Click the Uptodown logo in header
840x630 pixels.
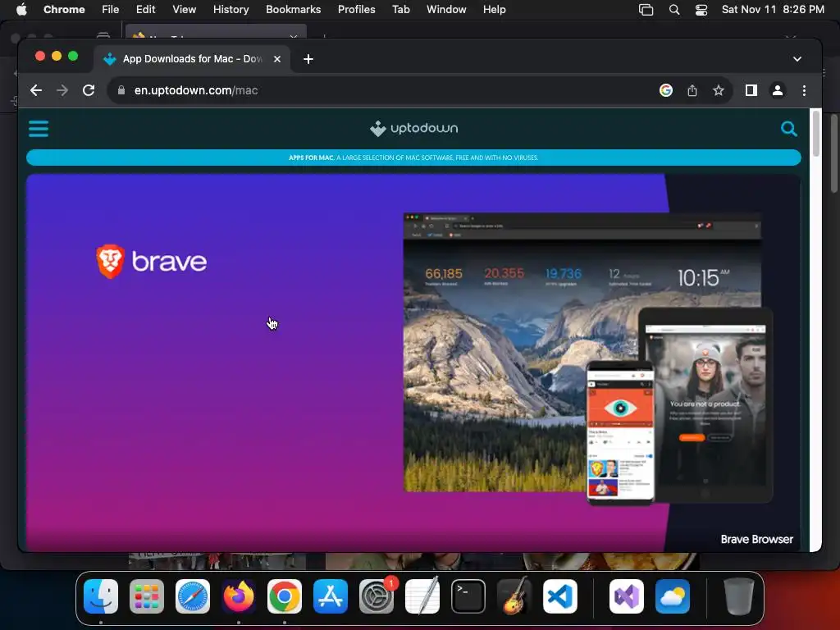pos(413,129)
